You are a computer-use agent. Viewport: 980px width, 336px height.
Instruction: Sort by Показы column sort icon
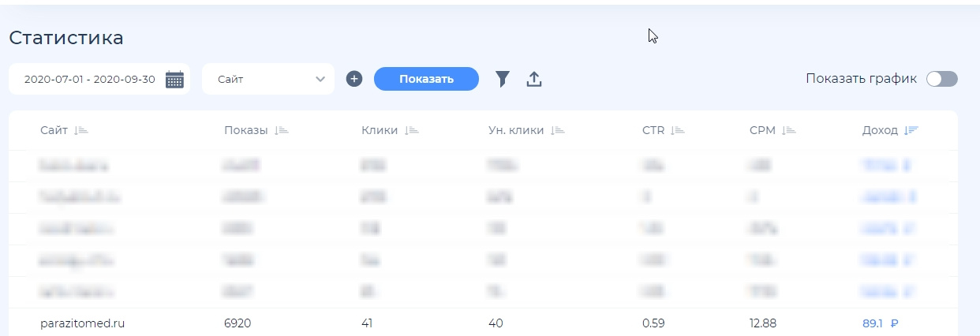[281, 131]
